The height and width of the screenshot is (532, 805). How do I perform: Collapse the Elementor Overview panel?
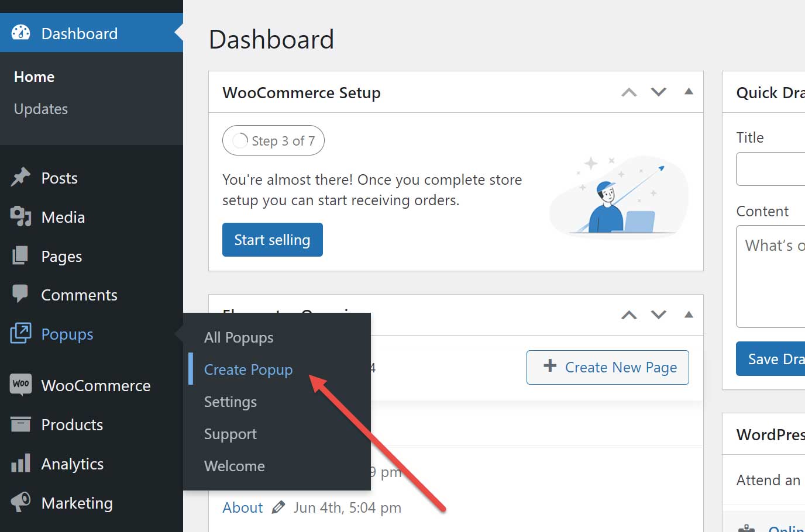[689, 315]
